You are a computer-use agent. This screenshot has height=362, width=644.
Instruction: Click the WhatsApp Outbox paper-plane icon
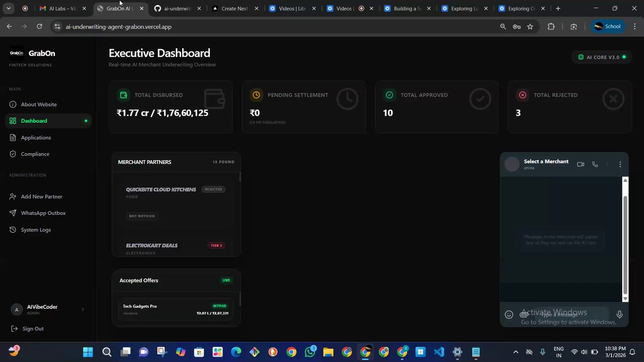point(13,213)
